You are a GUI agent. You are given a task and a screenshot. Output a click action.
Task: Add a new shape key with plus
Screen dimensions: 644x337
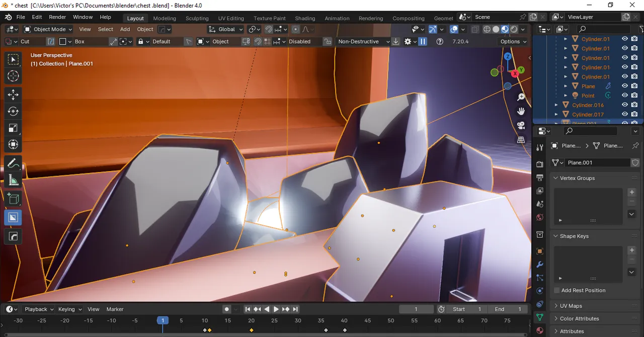(x=632, y=250)
